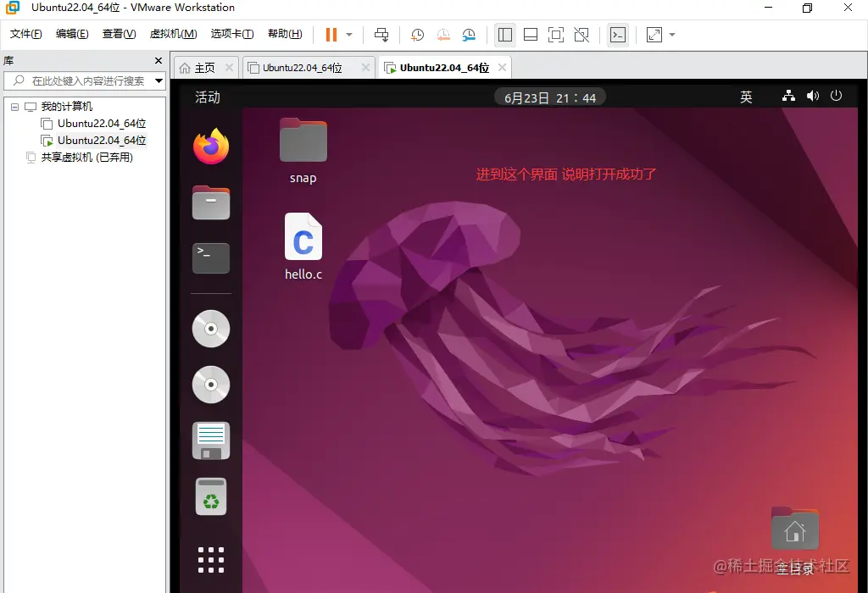The width and height of the screenshot is (868, 593).
Task: Select the hello.c file on the desktop
Action: click(303, 247)
